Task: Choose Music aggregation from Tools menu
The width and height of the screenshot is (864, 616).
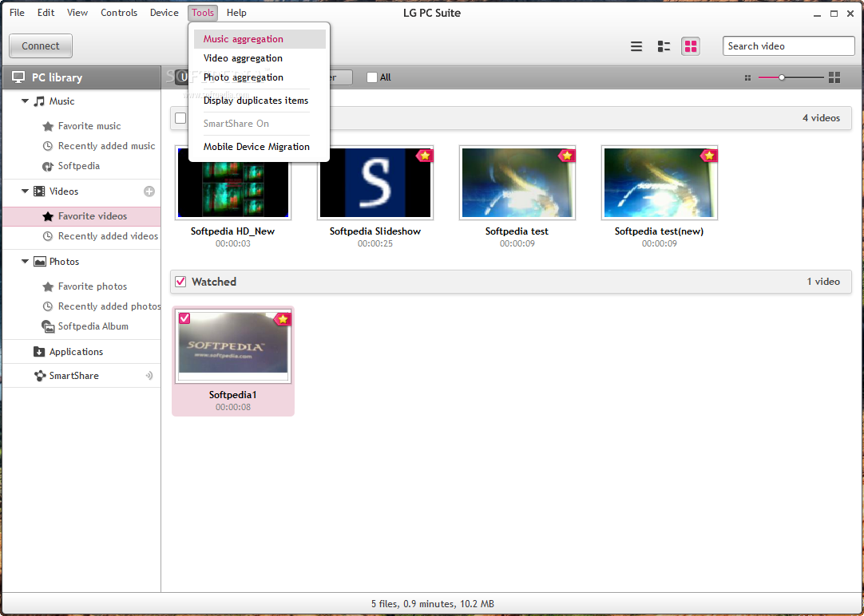Action: pyautogui.click(x=260, y=39)
